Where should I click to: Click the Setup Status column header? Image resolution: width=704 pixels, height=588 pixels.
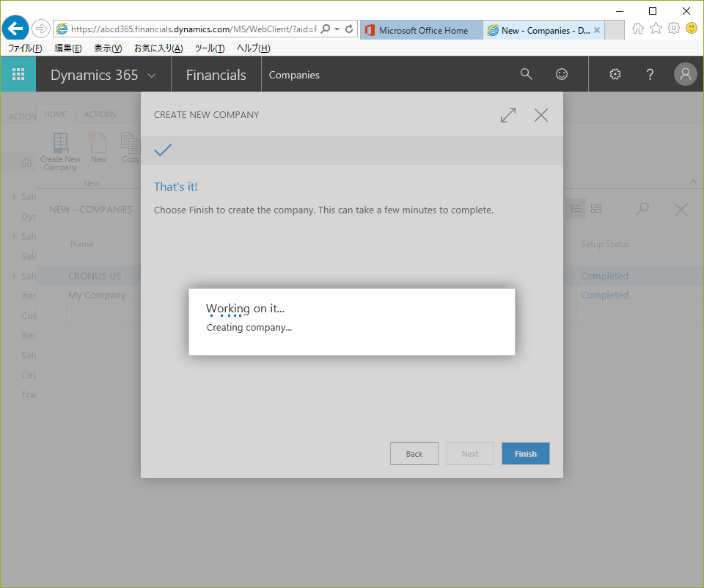click(605, 244)
